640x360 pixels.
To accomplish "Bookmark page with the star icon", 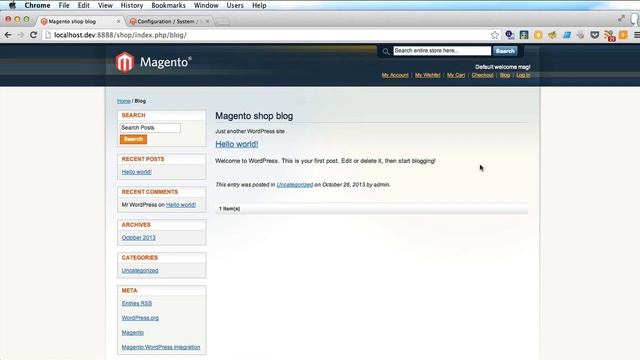I will point(495,35).
